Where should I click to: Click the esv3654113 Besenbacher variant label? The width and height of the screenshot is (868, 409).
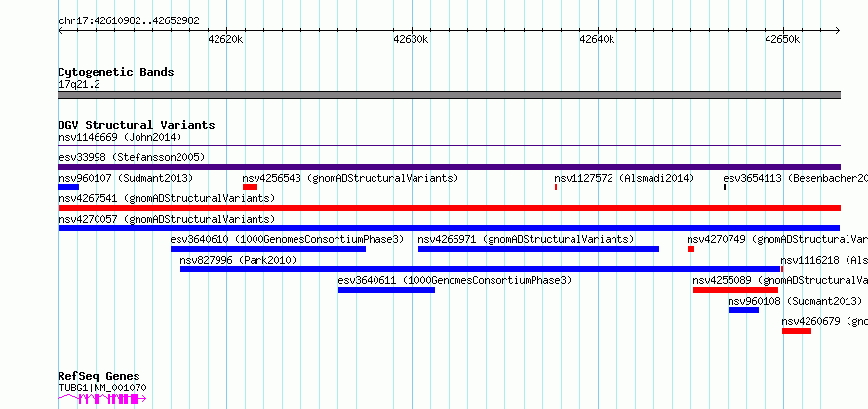coord(796,178)
